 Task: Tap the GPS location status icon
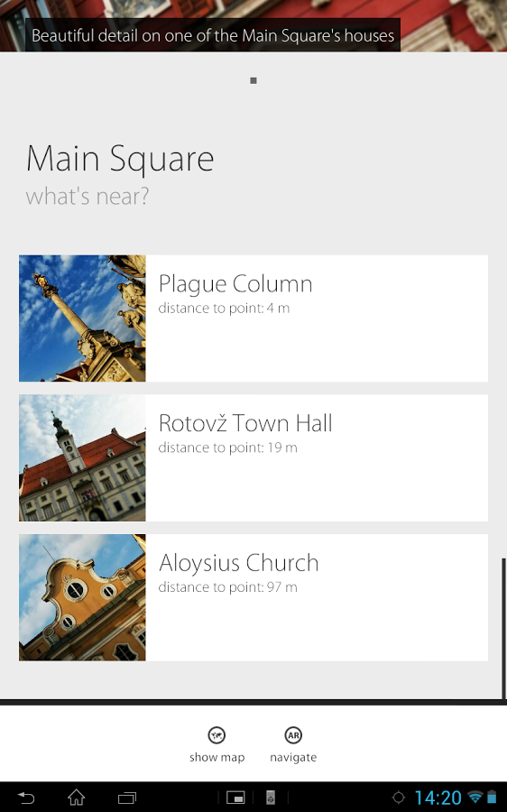tap(398, 798)
